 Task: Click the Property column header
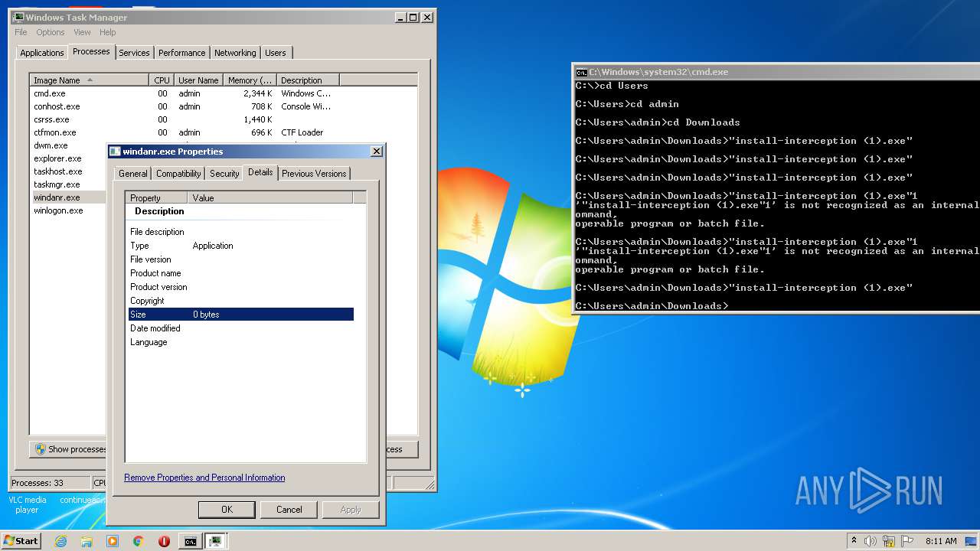157,197
